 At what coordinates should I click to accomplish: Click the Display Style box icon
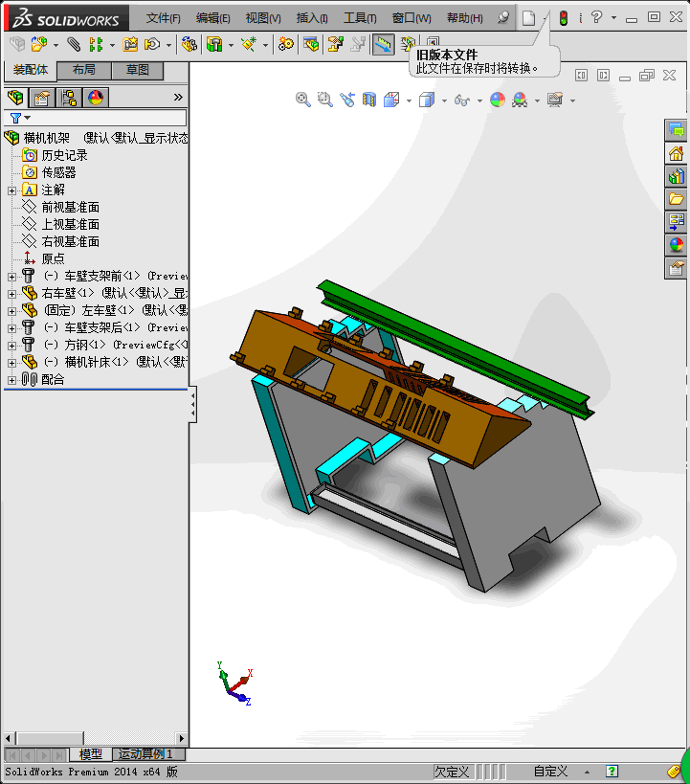pyautogui.click(x=427, y=100)
